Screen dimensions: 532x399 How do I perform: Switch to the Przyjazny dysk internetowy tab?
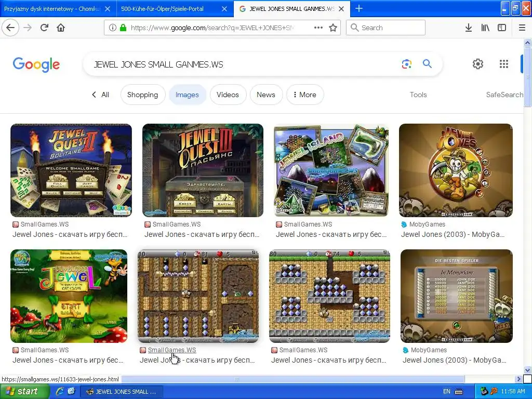click(52, 9)
